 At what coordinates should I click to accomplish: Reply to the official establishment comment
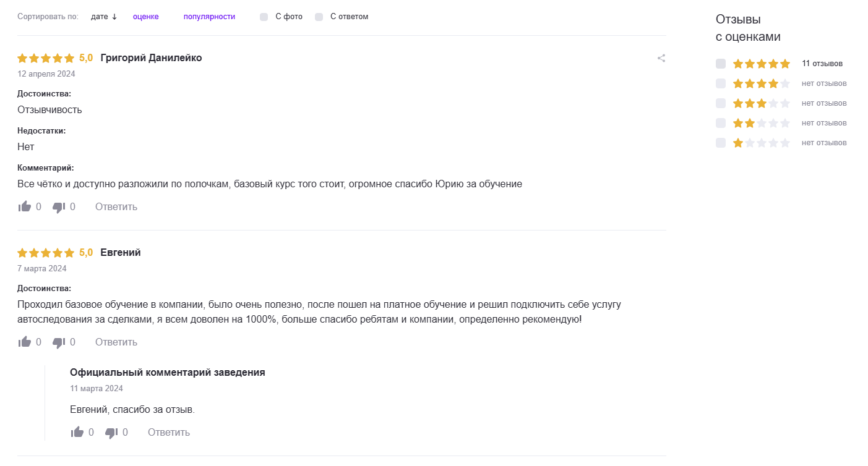point(169,432)
